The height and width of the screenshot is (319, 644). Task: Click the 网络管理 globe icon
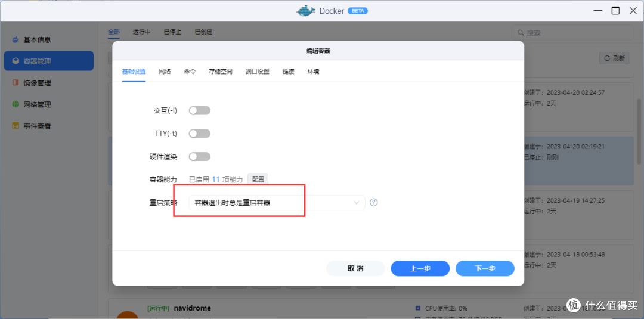pos(16,104)
